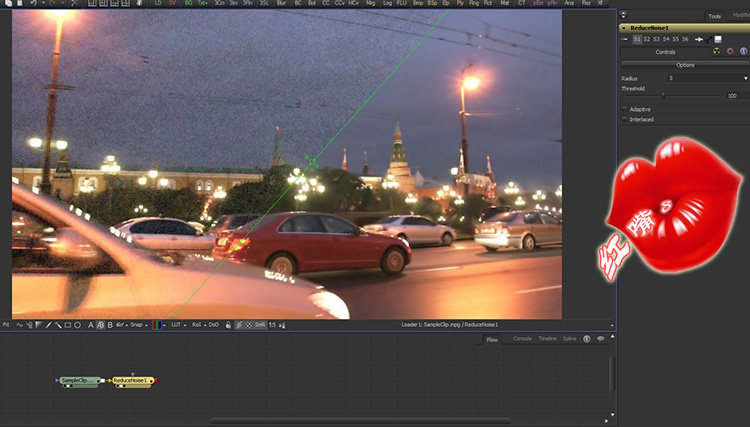This screenshot has height=427, width=750.
Task: Click the Options section header
Action: point(685,65)
